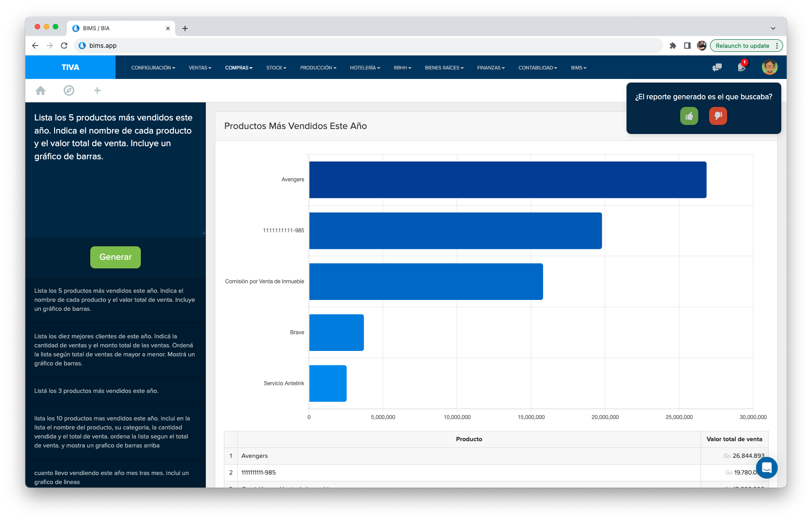This screenshot has width=812, height=521.
Task: Click the plus icon to add tab
Action: click(97, 91)
